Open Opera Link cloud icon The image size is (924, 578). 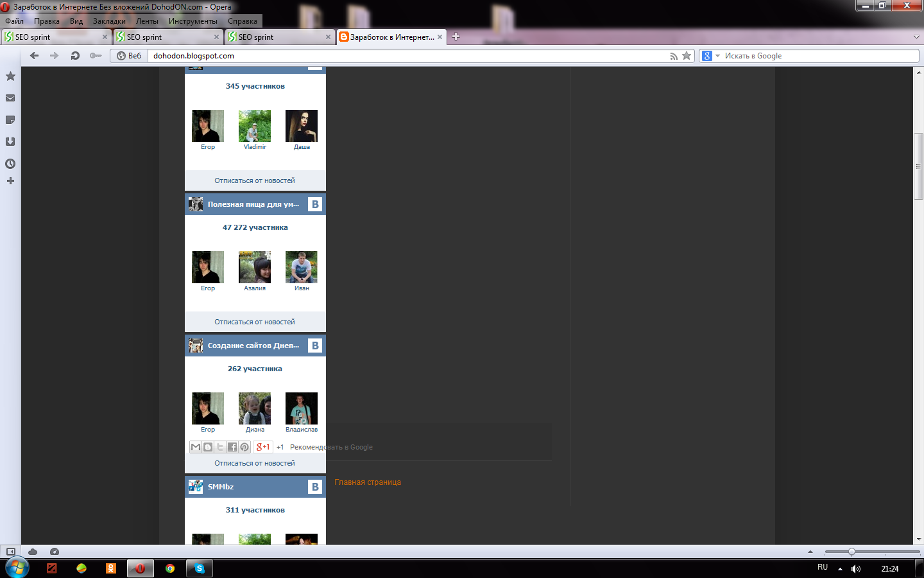[33, 552]
